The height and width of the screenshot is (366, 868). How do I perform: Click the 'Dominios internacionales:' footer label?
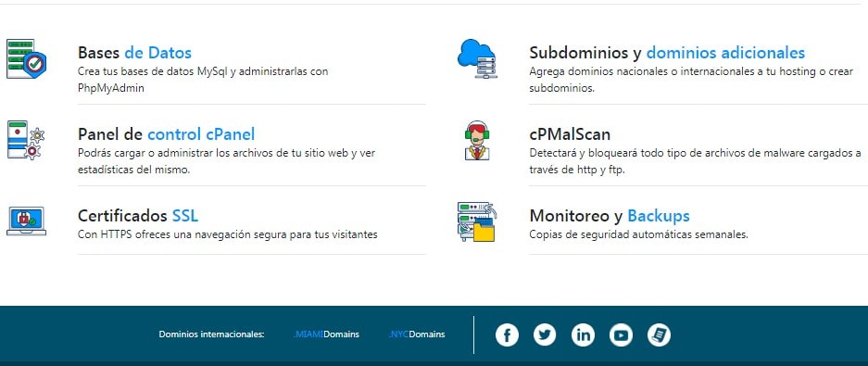tap(211, 334)
